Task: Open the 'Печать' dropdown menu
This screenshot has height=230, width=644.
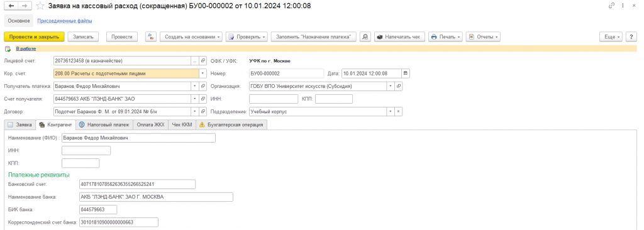Action: click(445, 36)
